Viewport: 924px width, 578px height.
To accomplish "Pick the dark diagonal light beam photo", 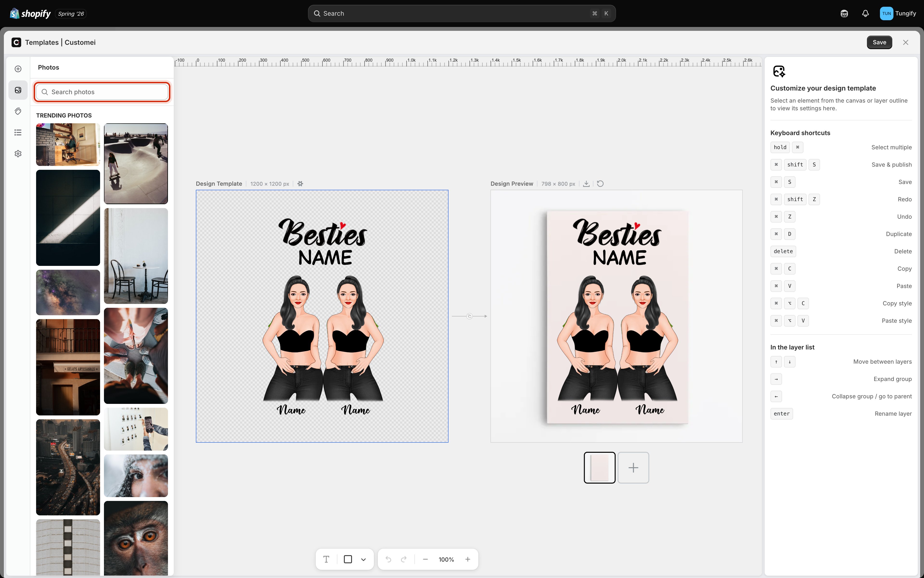I will [68, 218].
